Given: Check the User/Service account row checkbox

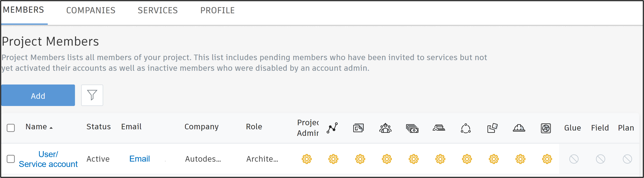Looking at the screenshot, I should click(11, 159).
